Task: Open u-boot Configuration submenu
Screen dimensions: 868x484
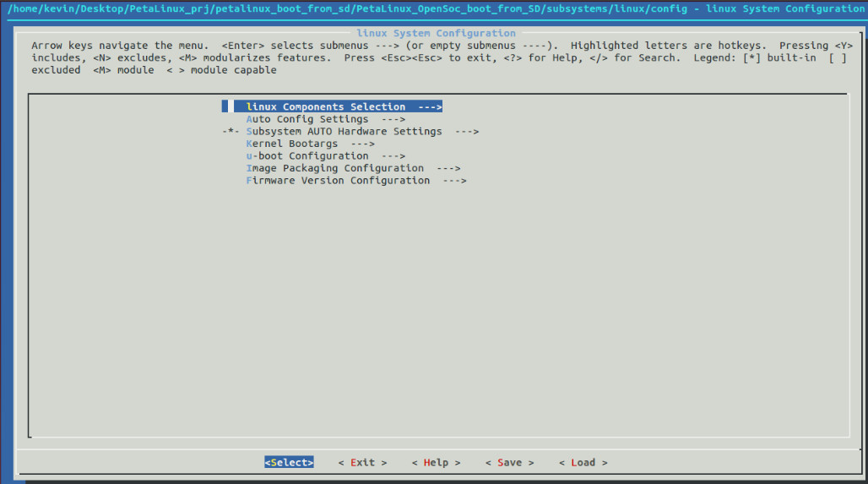Action: tap(326, 155)
